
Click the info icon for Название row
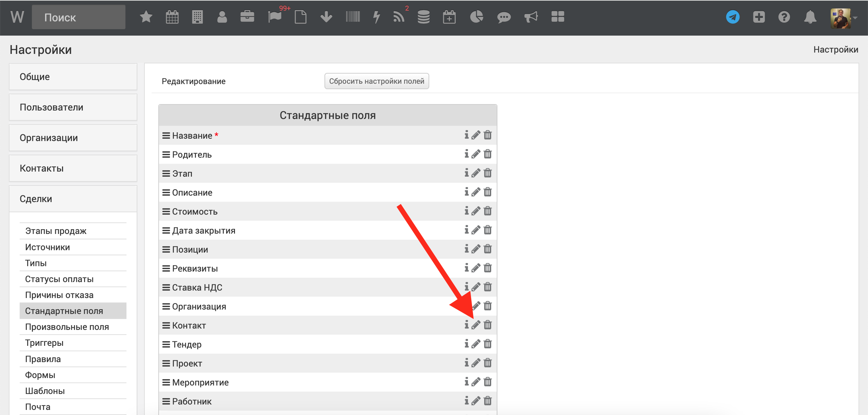click(467, 135)
